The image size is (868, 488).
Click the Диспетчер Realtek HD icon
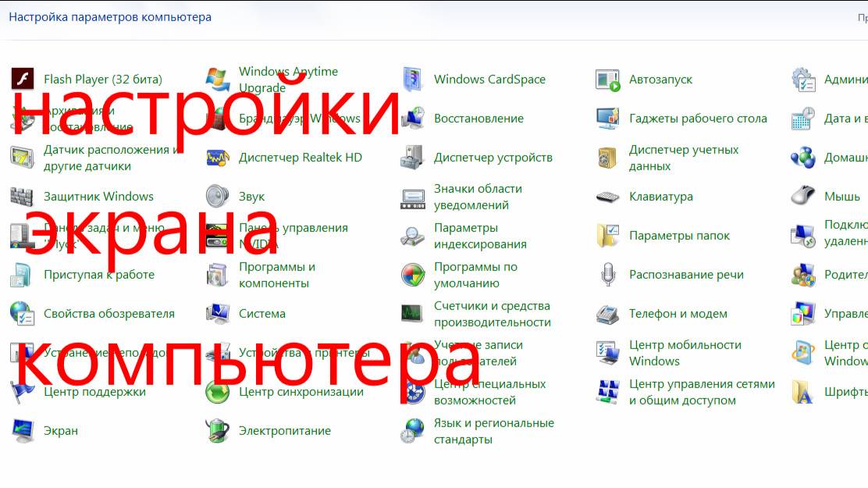[x=218, y=157]
